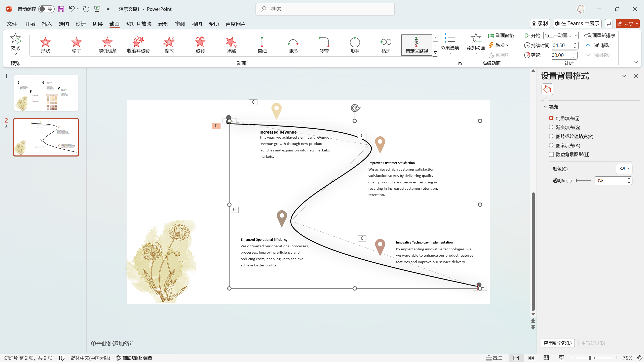Image resolution: width=644 pixels, height=362 pixels.
Task: Open the format pane options chevron
Action: [624, 76]
